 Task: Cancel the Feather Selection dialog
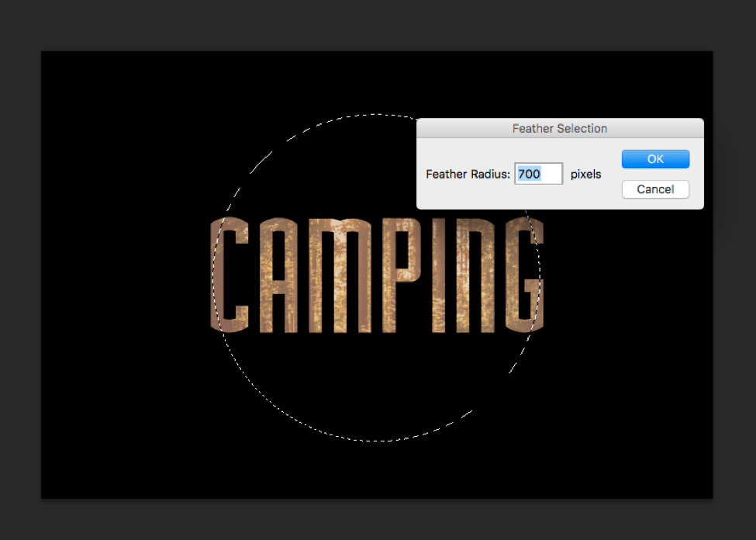[x=655, y=189]
